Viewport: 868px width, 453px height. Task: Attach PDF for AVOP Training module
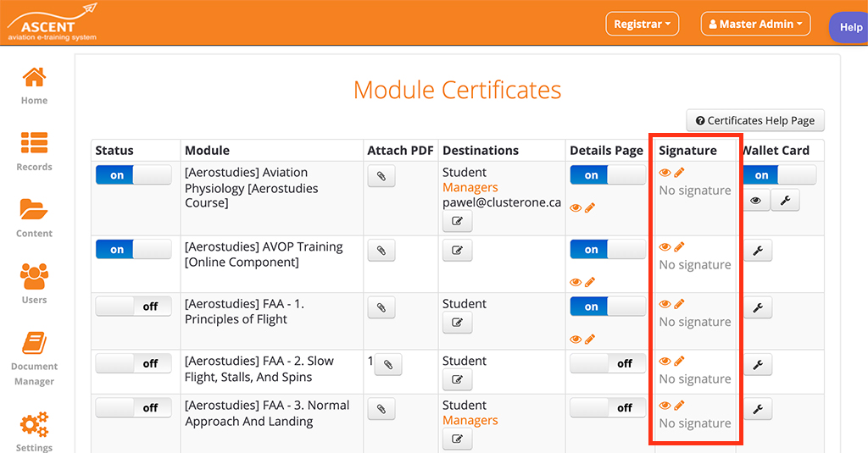(x=381, y=251)
